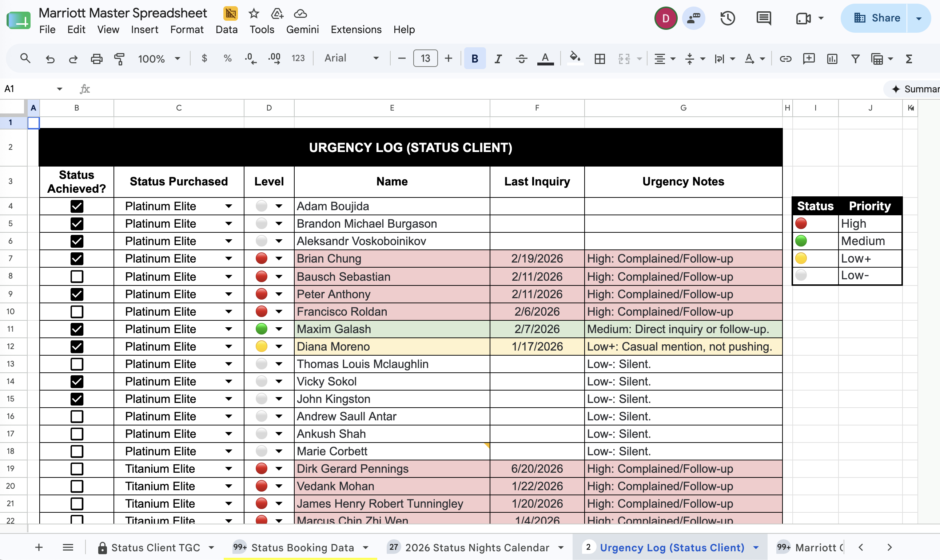Open Level dropdown for Diana Moreno

pyautogui.click(x=279, y=347)
